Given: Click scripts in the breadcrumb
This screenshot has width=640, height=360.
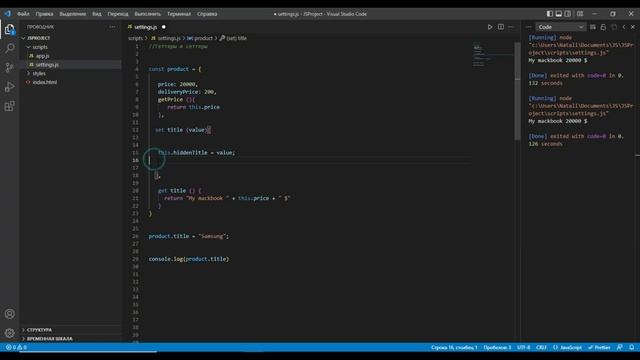Looking at the screenshot, I should pos(135,38).
